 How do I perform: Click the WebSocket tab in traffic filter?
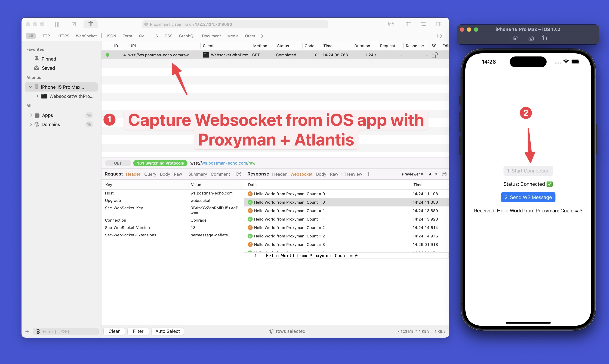click(85, 36)
